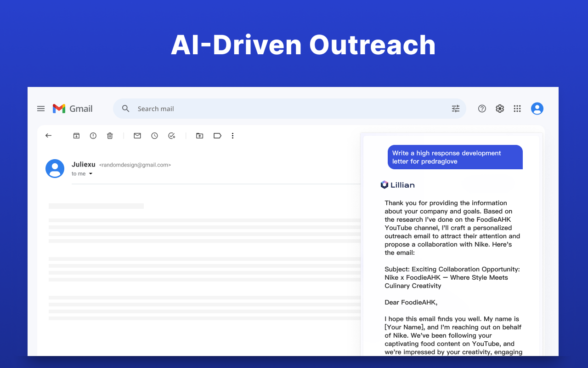
Task: Open the Labels icon
Action: pyautogui.click(x=217, y=136)
